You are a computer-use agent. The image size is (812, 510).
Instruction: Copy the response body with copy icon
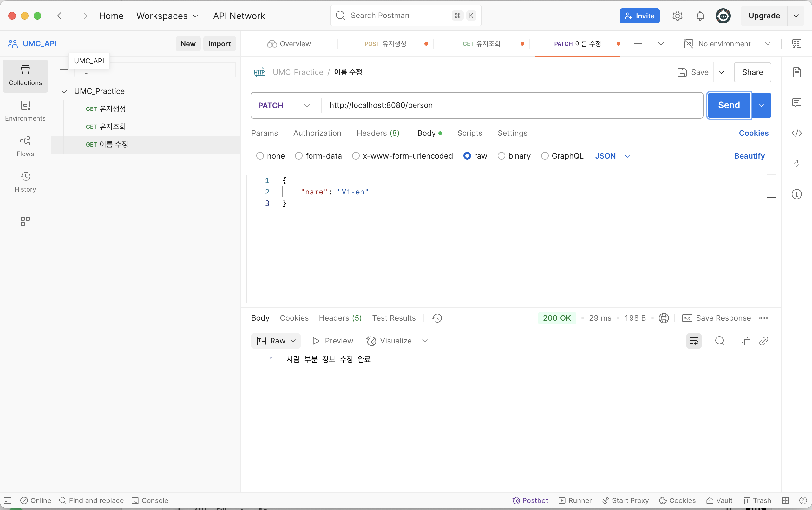(x=746, y=341)
